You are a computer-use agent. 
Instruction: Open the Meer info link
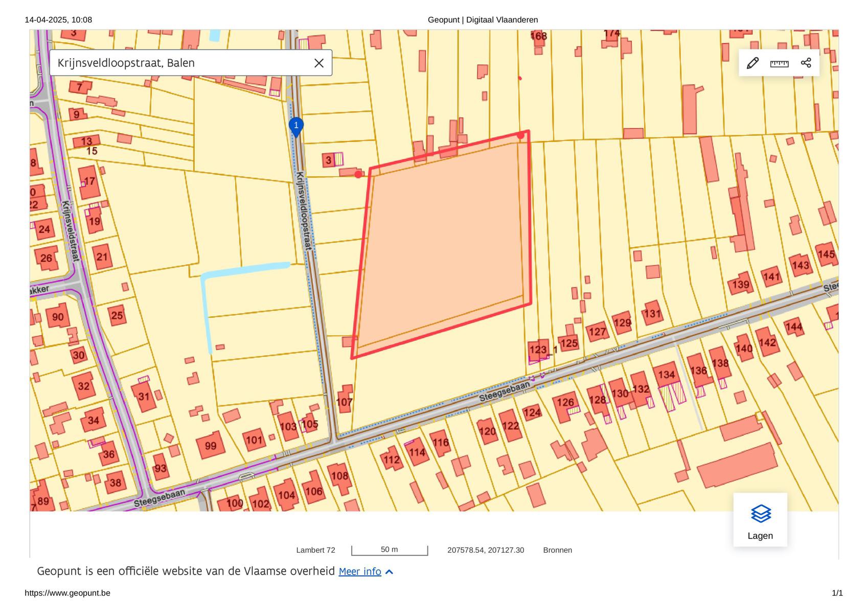[x=360, y=572]
